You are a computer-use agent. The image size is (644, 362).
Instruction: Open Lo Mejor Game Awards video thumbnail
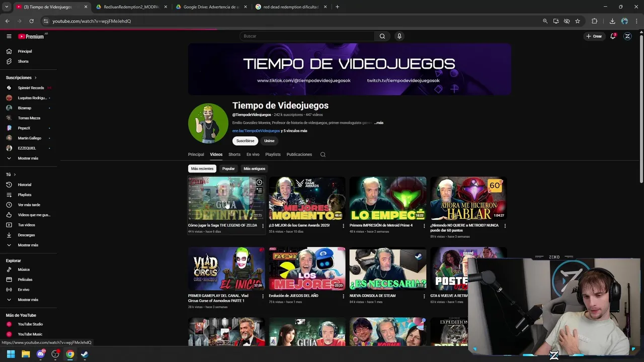307,198
